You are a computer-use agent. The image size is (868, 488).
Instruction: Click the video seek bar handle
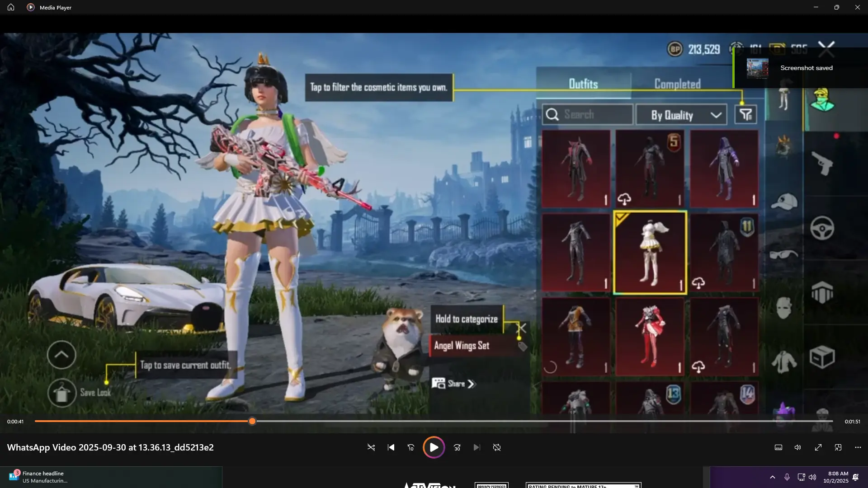(252, 421)
